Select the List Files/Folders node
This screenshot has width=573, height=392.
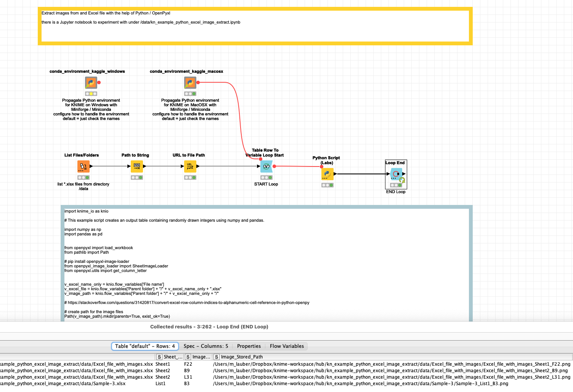coord(83,166)
